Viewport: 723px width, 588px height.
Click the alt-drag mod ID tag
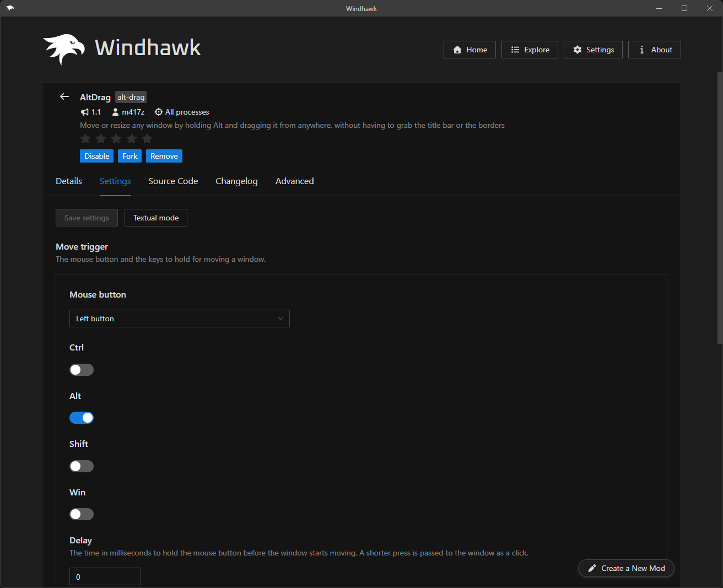(x=131, y=97)
